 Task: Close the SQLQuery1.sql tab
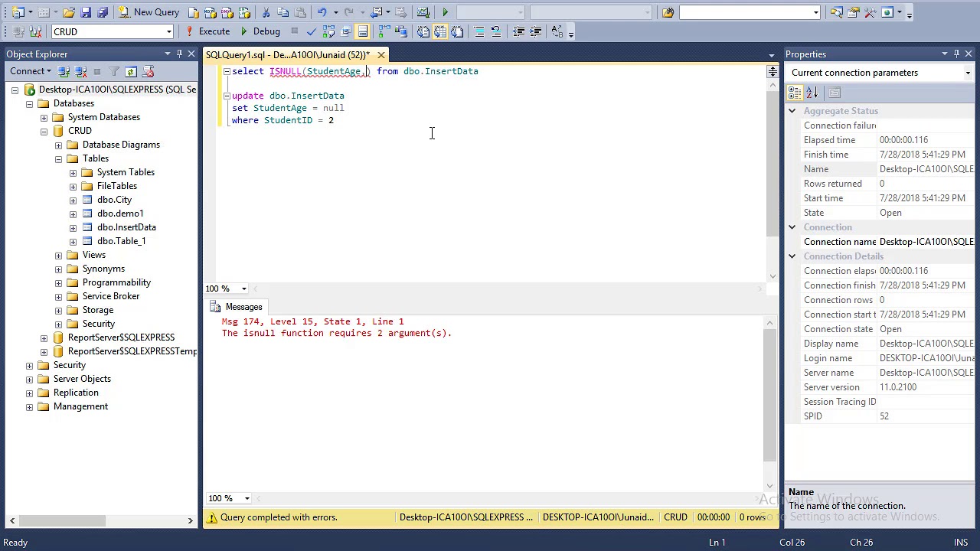tap(381, 54)
